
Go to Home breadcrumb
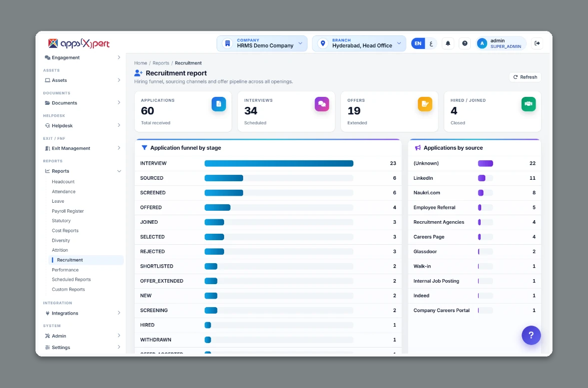[x=141, y=63]
